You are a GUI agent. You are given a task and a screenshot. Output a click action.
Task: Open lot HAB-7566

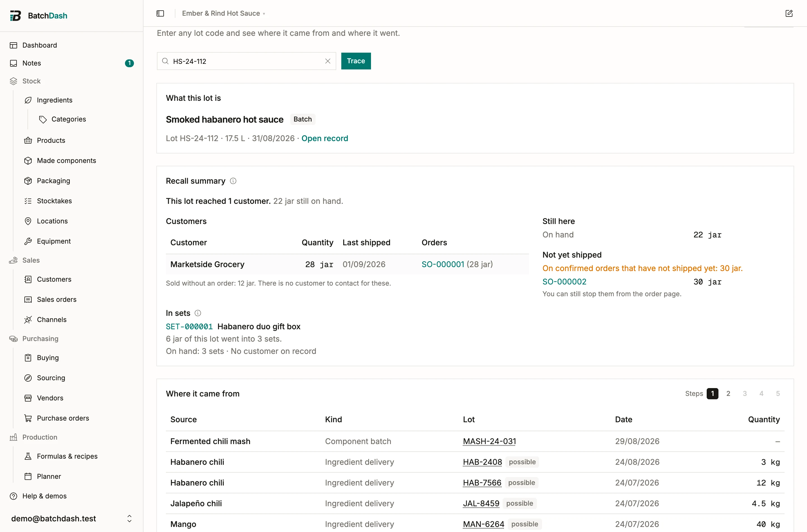(482, 483)
